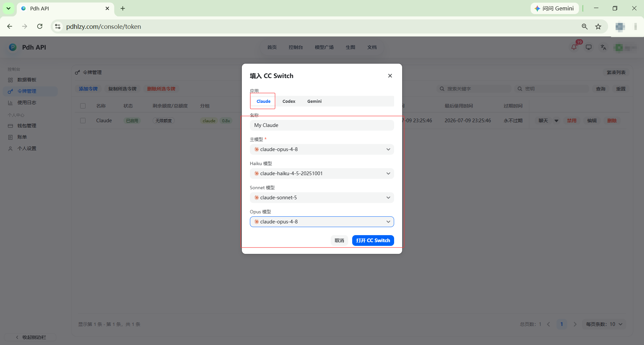Expand the Opus 模型 dropdown
This screenshot has width=644, height=345.
point(322,222)
